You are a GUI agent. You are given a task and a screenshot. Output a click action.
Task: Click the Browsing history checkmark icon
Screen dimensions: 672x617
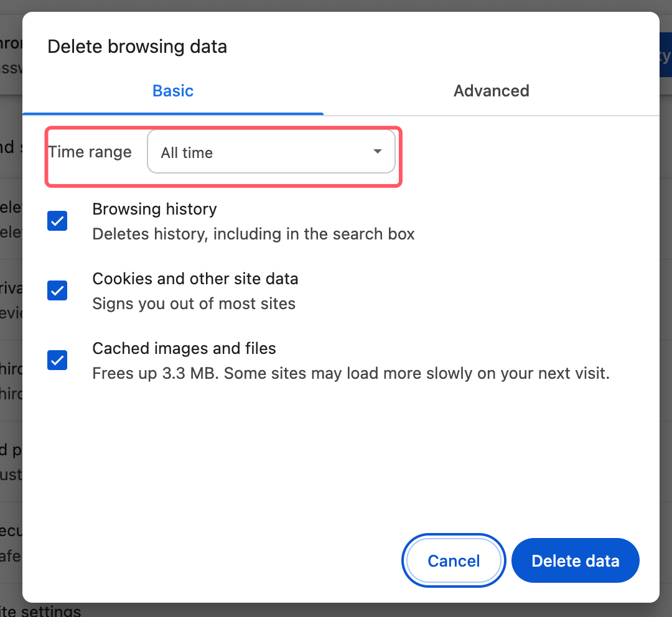(57, 221)
